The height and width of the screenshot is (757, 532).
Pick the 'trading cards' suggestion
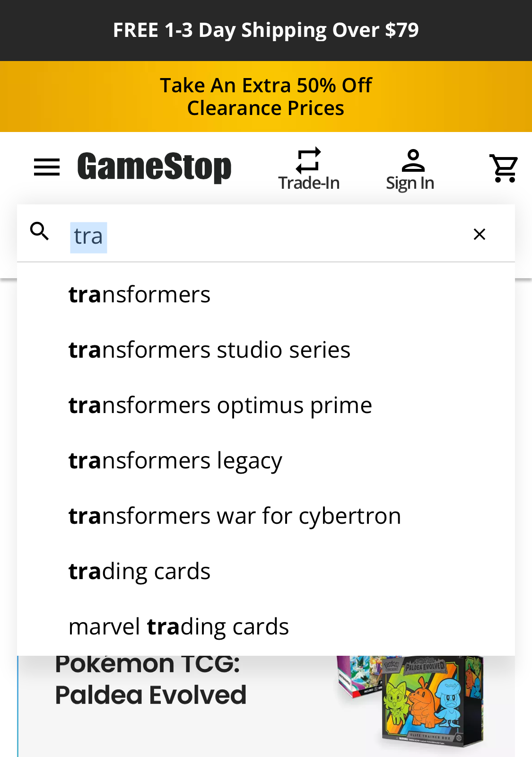[140, 571]
